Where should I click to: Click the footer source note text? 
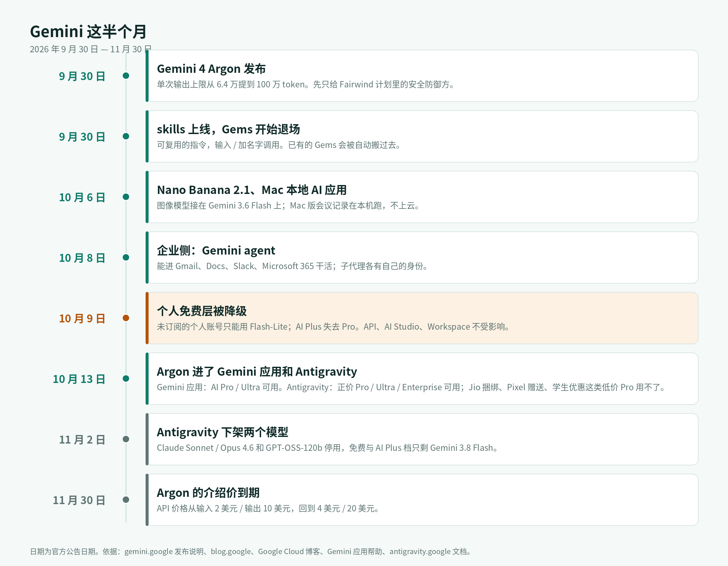point(251,552)
